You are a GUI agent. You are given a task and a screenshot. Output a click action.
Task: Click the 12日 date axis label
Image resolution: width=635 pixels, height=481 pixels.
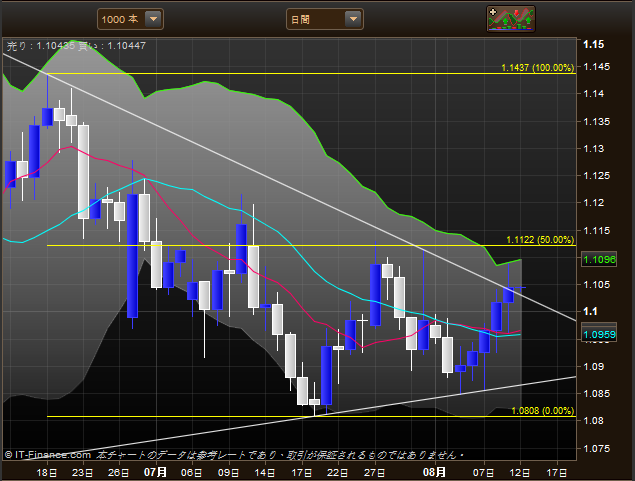[x=520, y=472]
